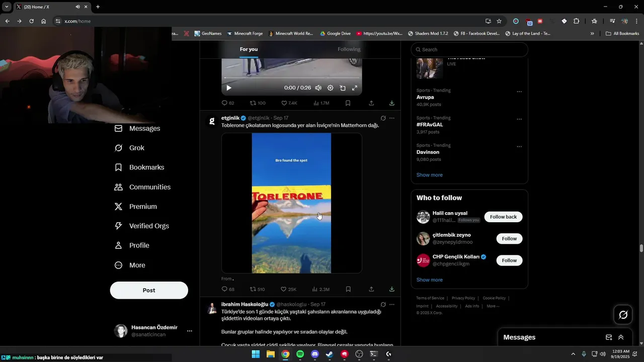
Task: Follow CHP Gençlik Kolları
Action: (x=509, y=260)
